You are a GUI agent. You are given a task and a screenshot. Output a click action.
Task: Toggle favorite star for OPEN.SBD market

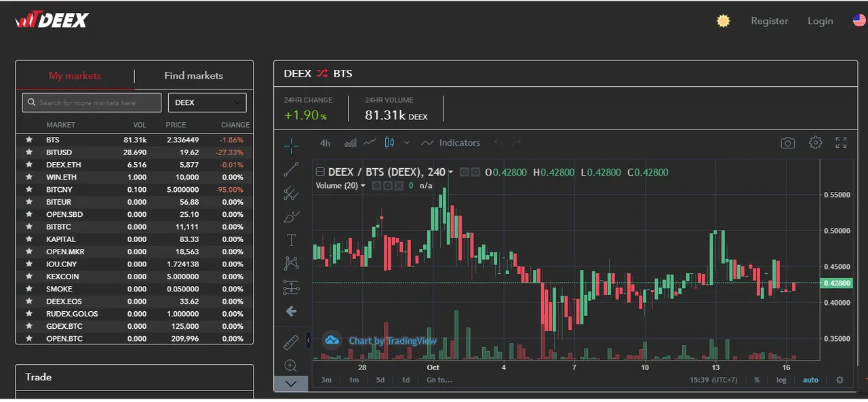point(29,214)
